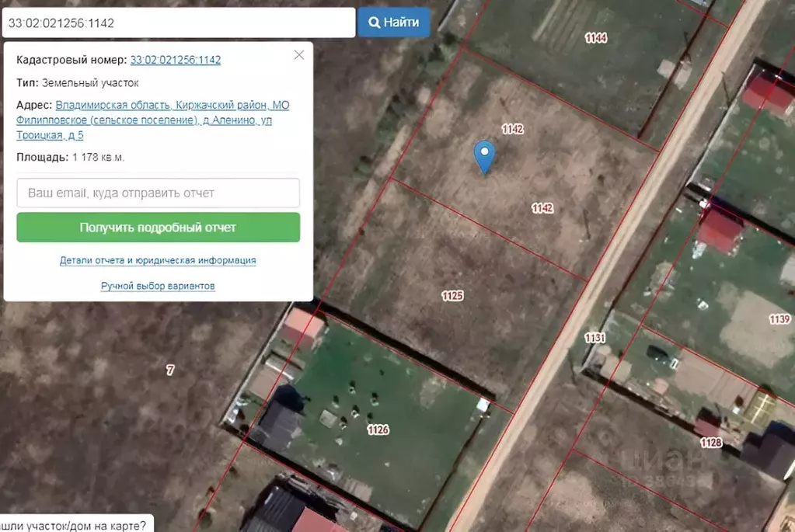Select parcel labeled 1125 on the map

coord(452,295)
